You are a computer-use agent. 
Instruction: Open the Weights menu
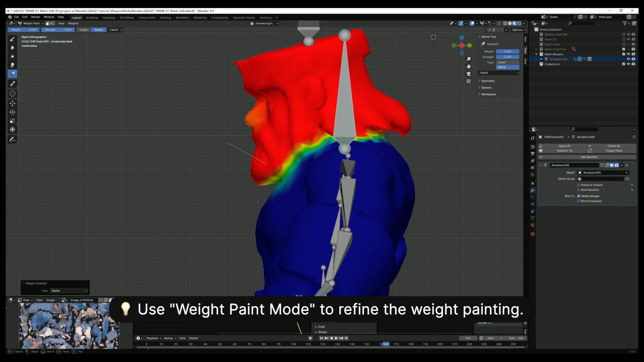[73, 23]
